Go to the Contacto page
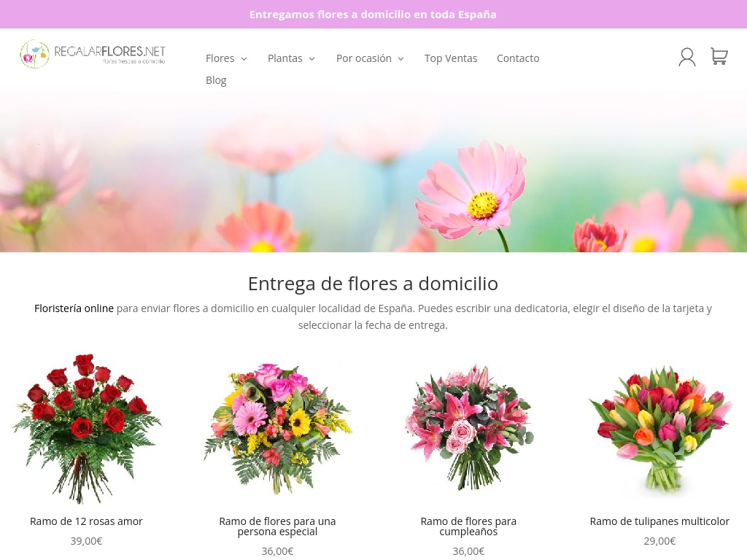 pyautogui.click(x=518, y=58)
